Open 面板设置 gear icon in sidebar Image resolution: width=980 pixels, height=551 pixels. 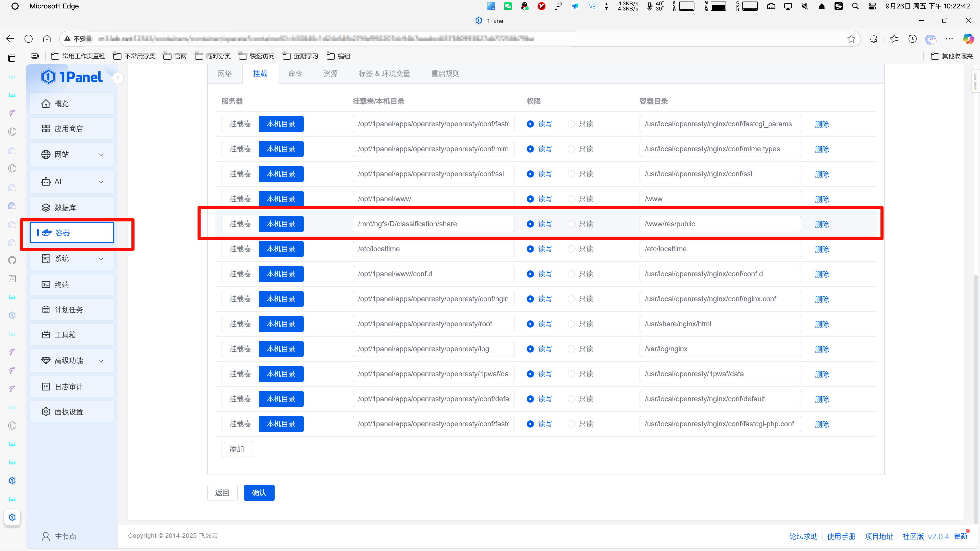46,411
